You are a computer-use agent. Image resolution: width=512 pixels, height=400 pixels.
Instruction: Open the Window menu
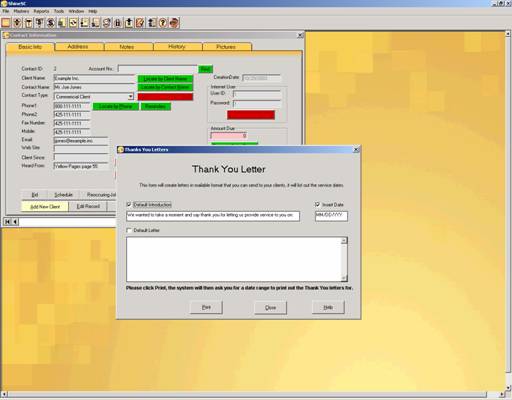point(76,11)
